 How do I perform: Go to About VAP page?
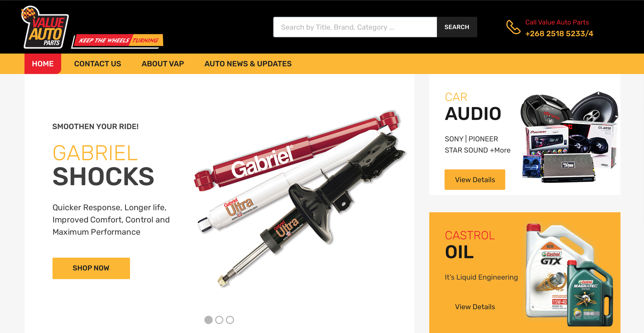163,64
